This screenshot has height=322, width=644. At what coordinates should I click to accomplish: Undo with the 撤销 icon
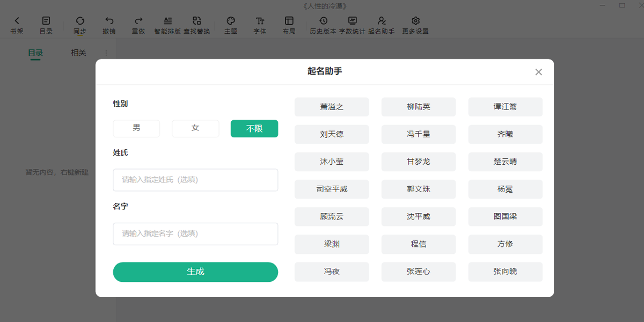(x=110, y=24)
